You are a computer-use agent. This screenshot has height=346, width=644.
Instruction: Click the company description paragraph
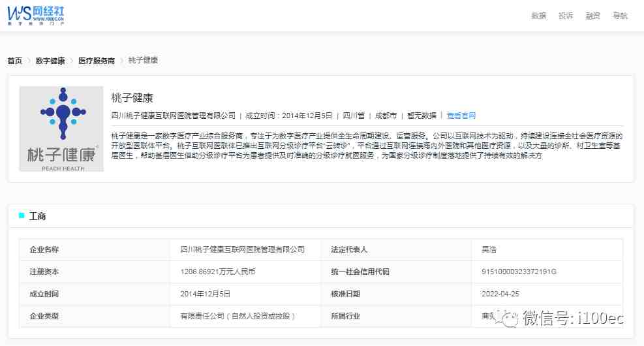coord(367,146)
